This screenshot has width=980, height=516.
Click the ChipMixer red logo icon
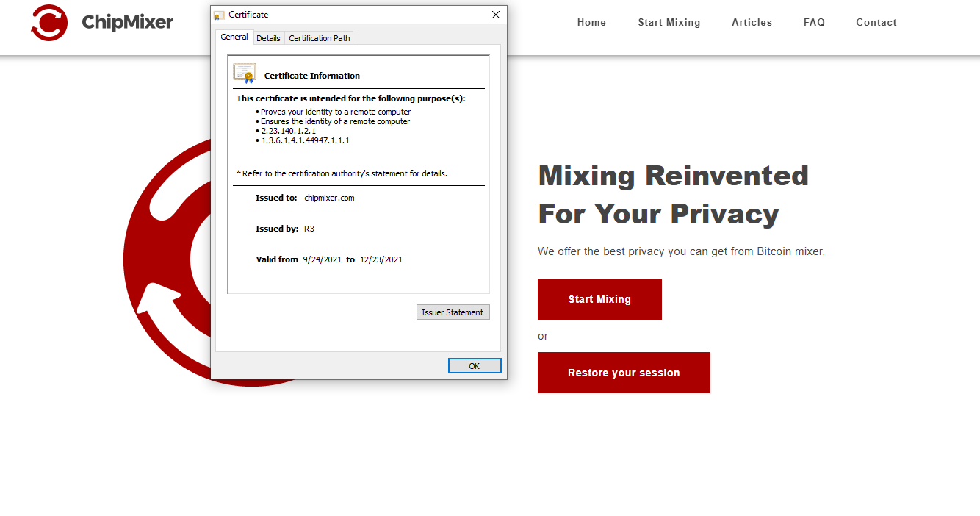[x=49, y=22]
